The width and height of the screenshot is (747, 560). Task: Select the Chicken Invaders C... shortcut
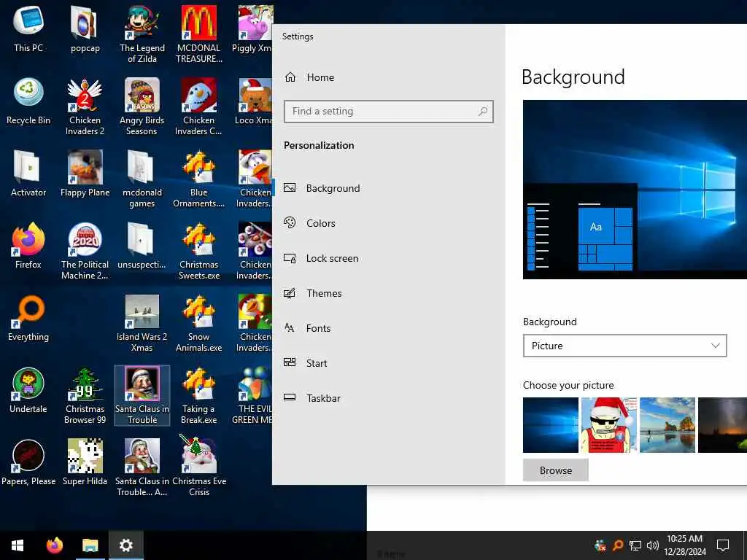tap(199, 106)
